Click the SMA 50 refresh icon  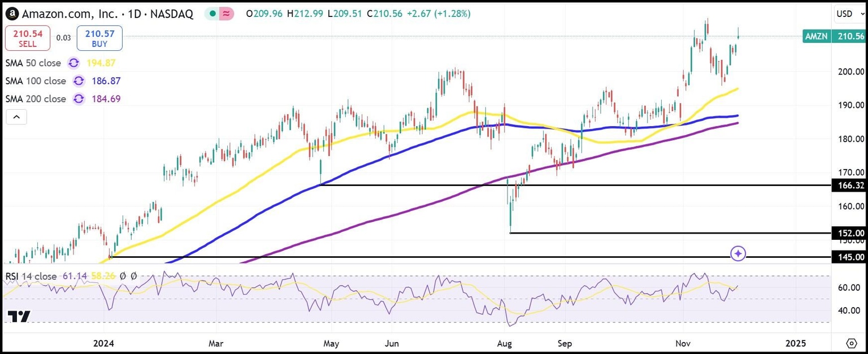pos(73,63)
